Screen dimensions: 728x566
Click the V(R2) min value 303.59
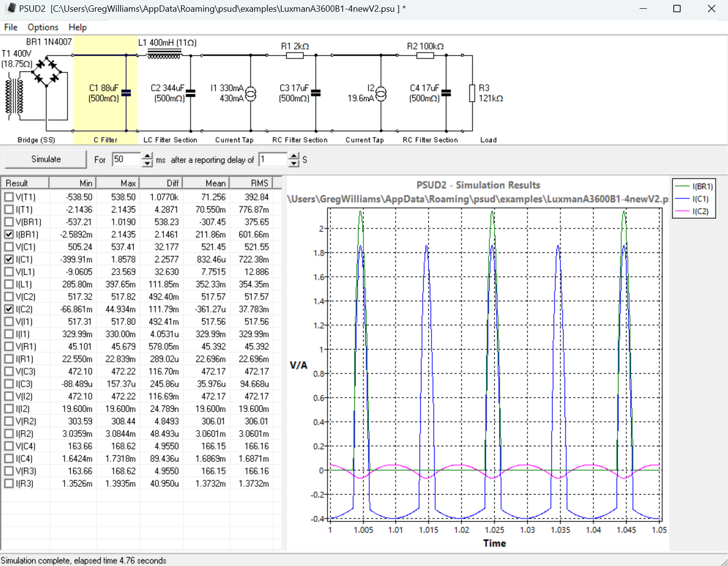click(80, 421)
